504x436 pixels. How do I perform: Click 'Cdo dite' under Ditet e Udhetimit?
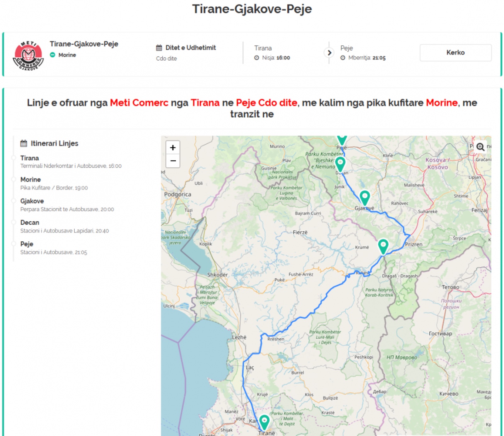(166, 59)
